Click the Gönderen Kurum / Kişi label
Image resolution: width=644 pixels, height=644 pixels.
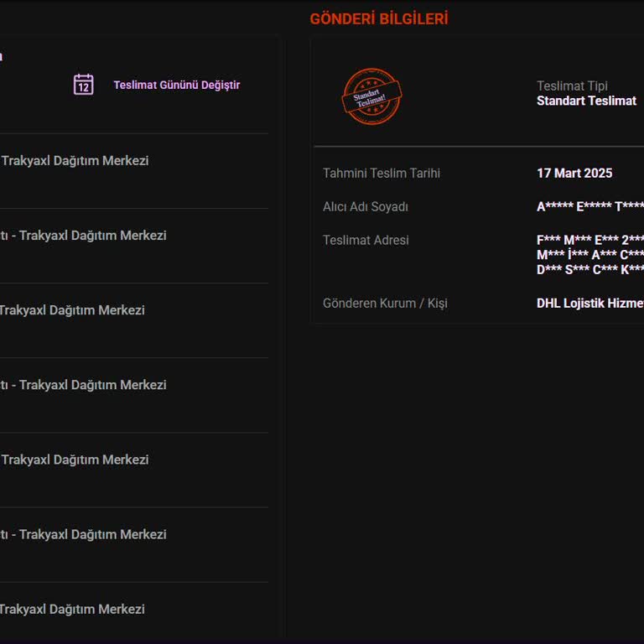coord(385,304)
